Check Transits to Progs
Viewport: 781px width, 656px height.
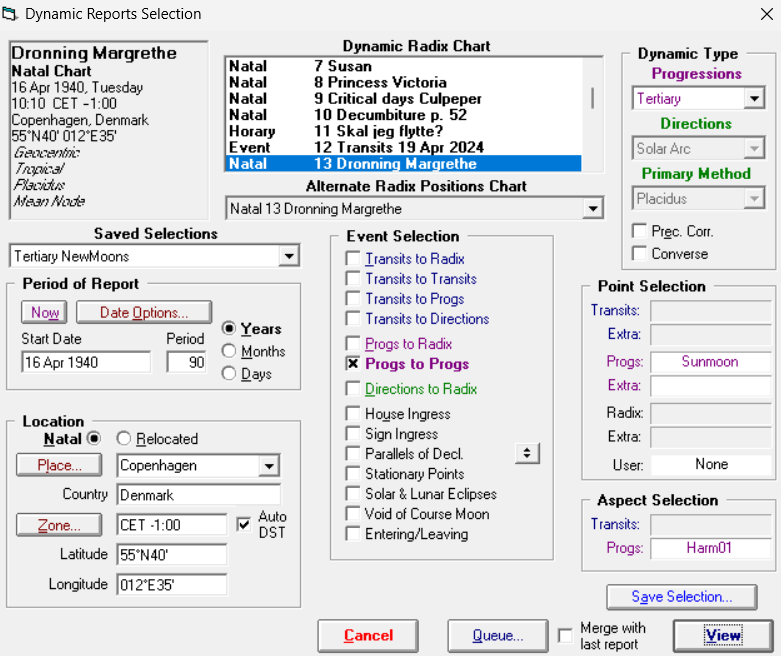point(353,298)
